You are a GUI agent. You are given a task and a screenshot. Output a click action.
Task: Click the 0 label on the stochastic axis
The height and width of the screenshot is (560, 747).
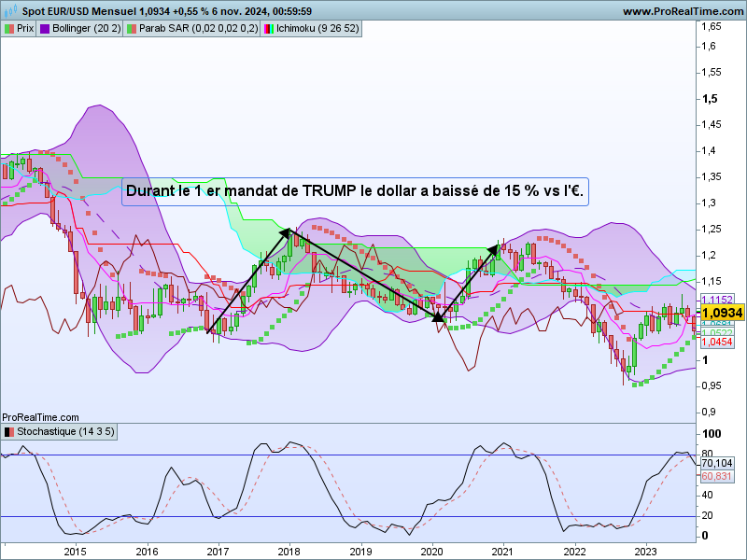click(x=705, y=536)
